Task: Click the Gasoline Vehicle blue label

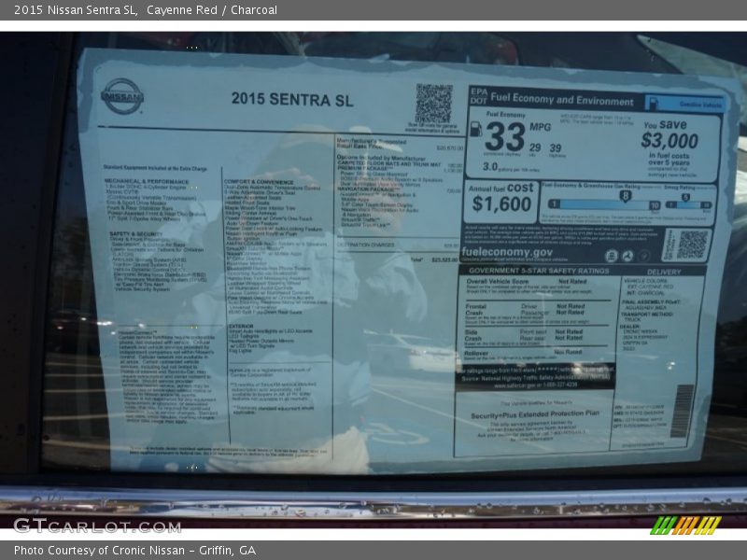Action: [x=685, y=104]
